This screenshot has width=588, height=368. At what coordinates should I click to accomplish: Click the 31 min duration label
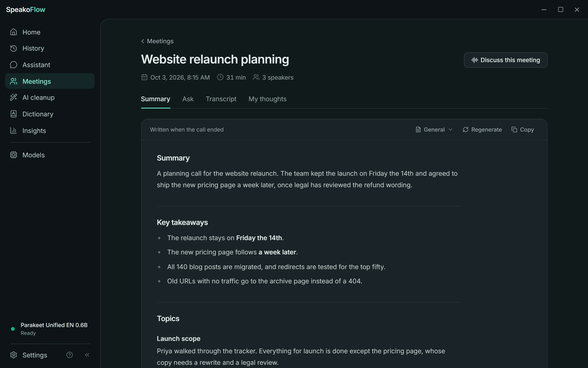click(236, 78)
